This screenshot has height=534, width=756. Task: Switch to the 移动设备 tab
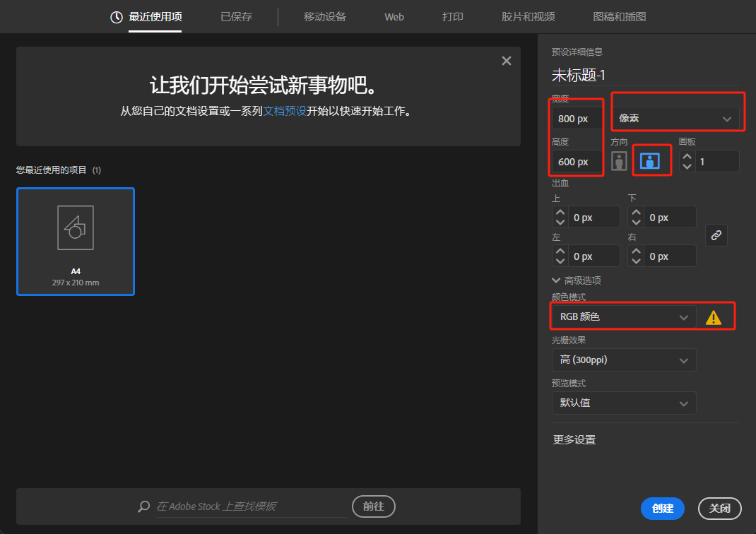click(325, 17)
